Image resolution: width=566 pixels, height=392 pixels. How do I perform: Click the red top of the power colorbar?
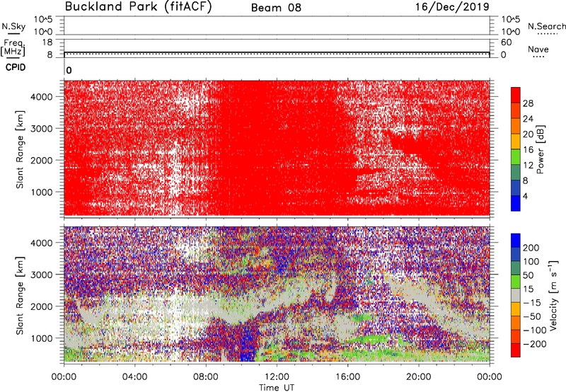[x=516, y=96]
